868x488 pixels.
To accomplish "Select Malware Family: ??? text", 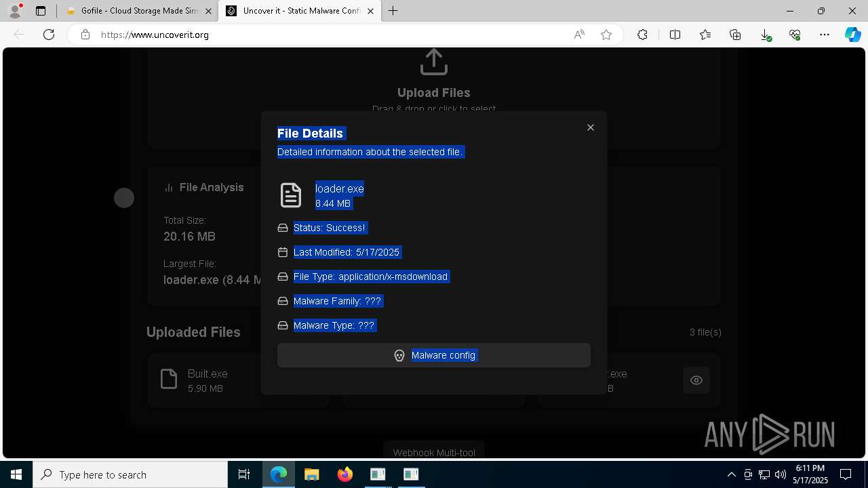I will [338, 301].
